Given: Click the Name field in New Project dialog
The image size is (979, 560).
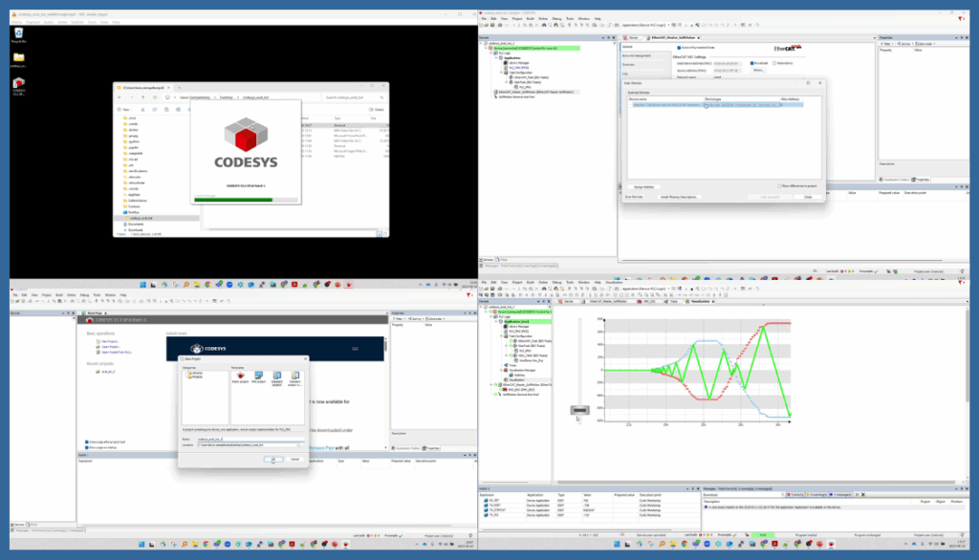Looking at the screenshot, I should coord(250,439).
